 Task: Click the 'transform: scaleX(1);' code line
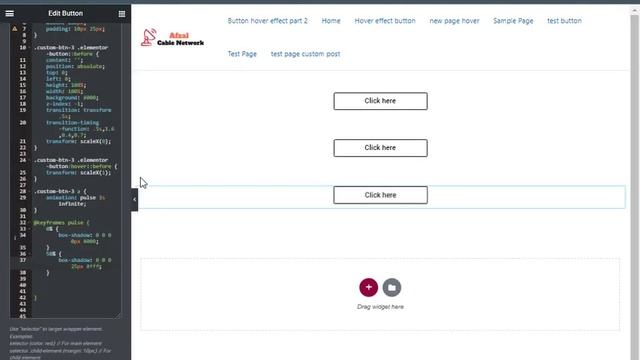click(78, 173)
